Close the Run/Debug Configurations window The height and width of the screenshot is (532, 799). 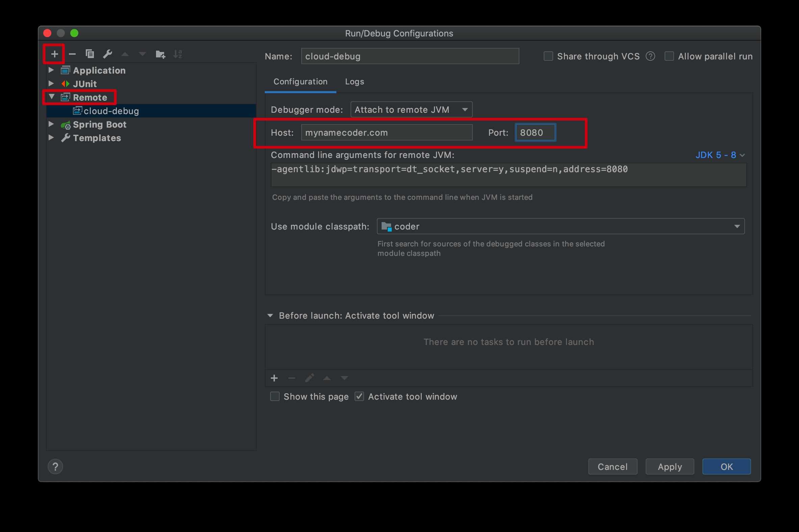tap(48, 33)
